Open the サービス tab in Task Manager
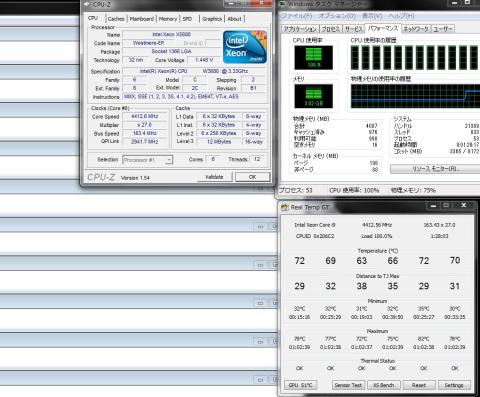480x397 pixels. pos(353,29)
